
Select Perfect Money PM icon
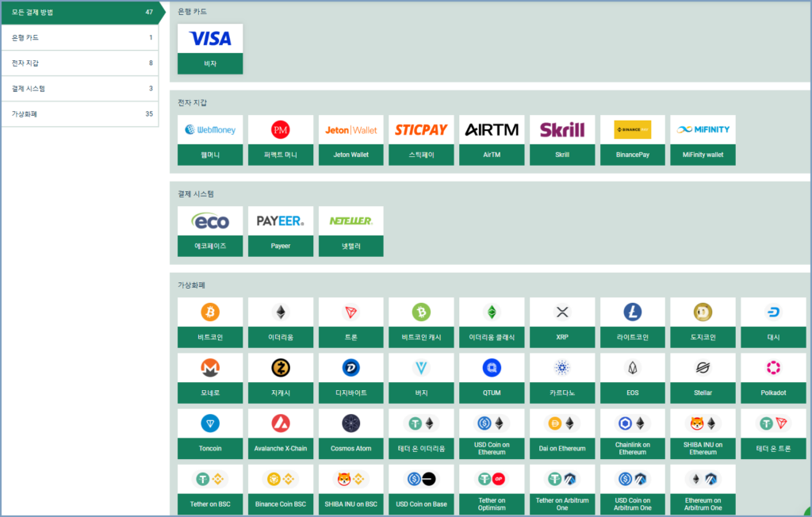[280, 130]
